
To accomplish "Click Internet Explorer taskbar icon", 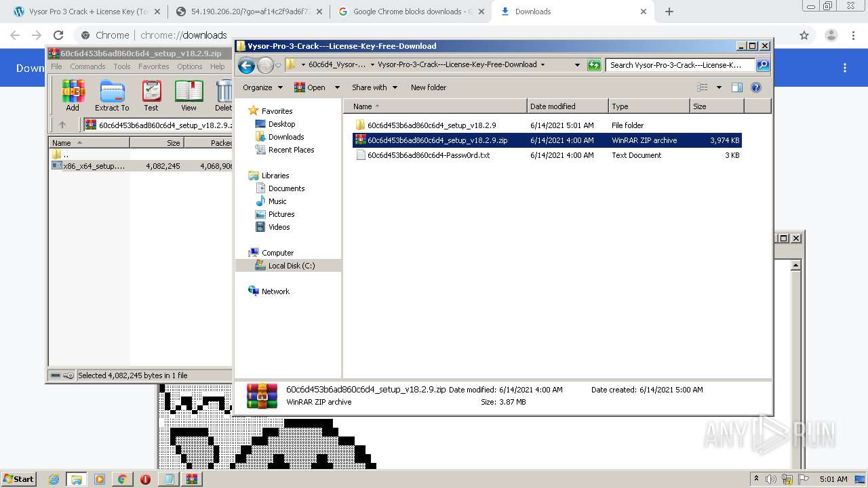I will 54,479.
